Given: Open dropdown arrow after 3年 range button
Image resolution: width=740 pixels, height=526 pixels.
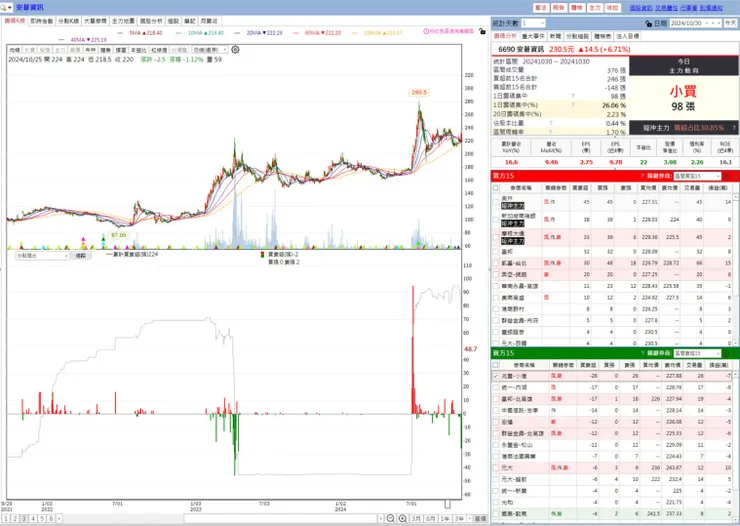Looking at the screenshot, I should tap(469, 518).
